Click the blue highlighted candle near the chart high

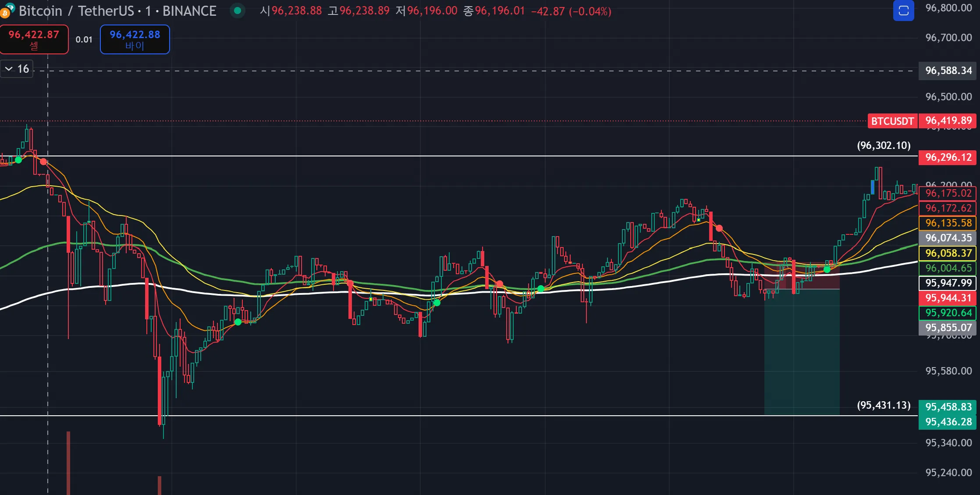873,187
